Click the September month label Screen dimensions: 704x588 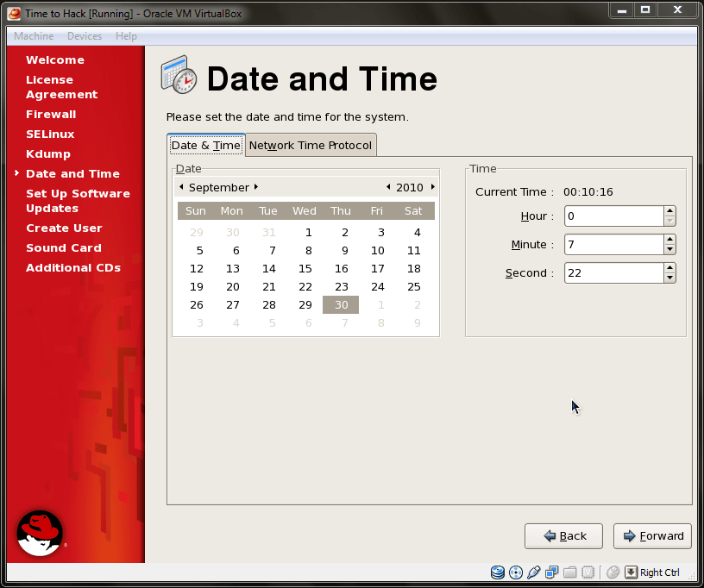[218, 187]
